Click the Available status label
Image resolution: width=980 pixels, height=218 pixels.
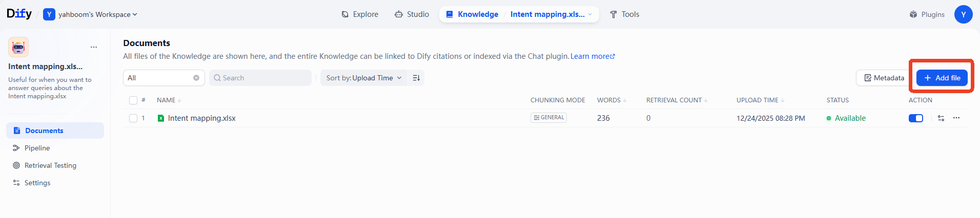point(850,118)
